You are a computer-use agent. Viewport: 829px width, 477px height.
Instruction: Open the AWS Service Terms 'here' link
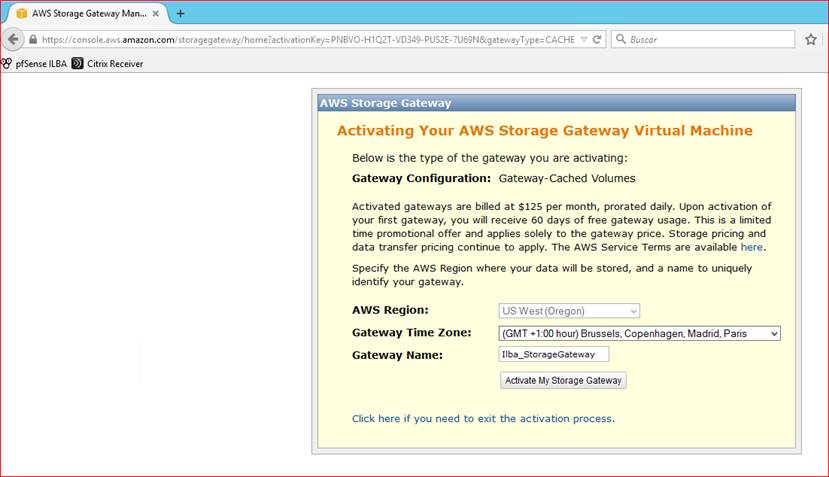751,247
